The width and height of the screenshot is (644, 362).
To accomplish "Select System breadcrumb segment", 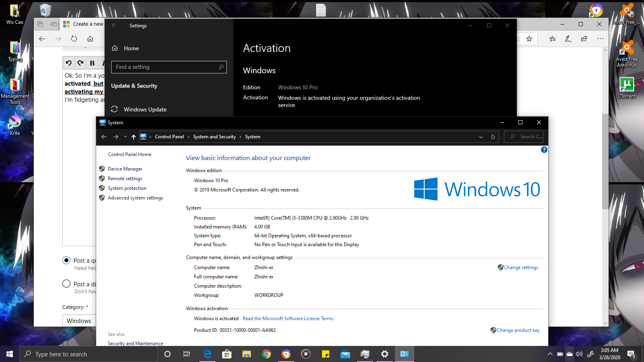I will click(253, 137).
